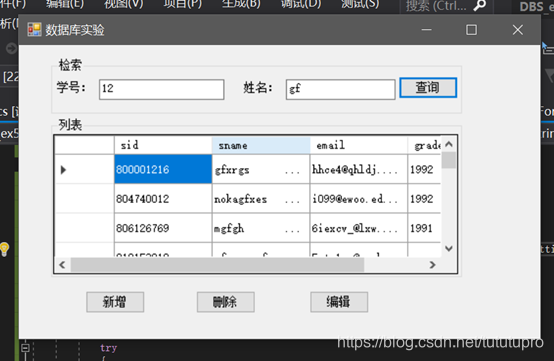Click the row header of the 806126769 row
This screenshot has width=554, height=361.
pyautogui.click(x=84, y=228)
